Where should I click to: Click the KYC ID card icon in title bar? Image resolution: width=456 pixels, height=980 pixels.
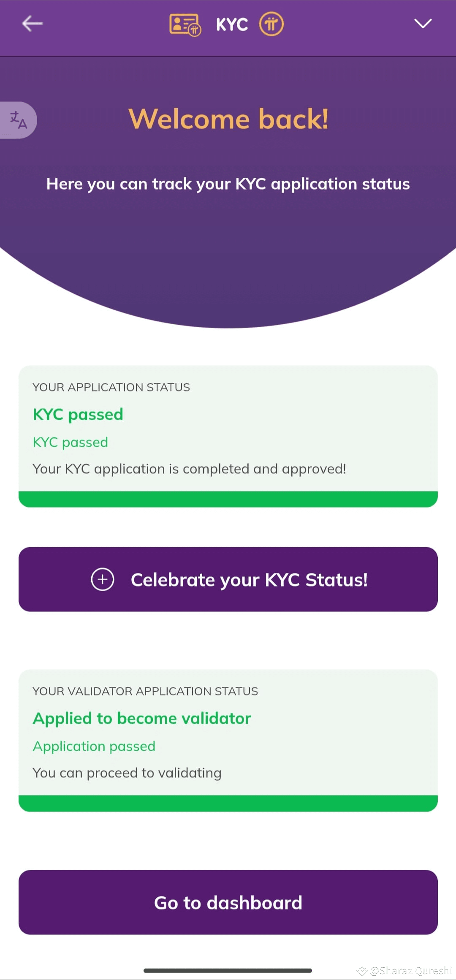[x=184, y=24]
